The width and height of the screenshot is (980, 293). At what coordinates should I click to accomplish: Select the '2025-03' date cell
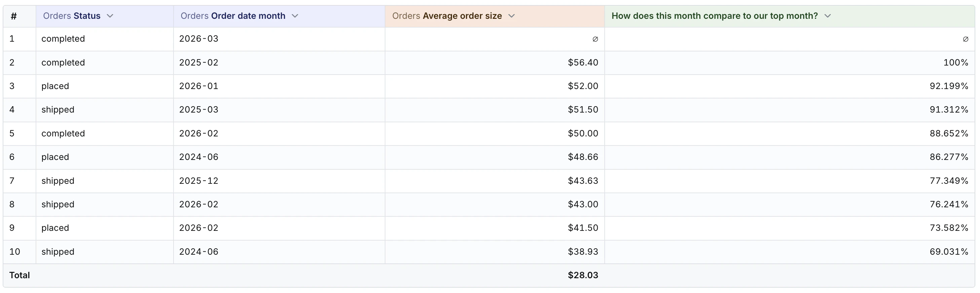pyautogui.click(x=279, y=110)
